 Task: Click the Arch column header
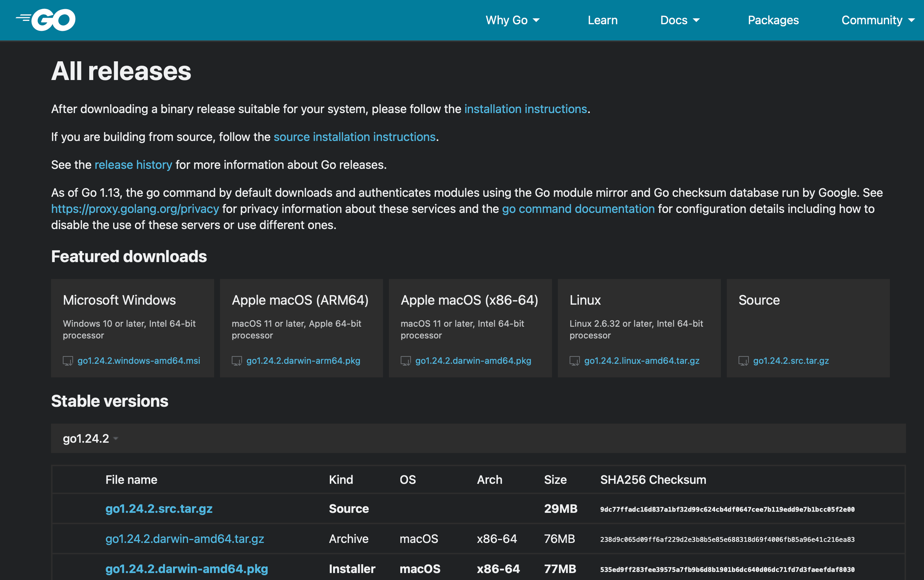point(489,480)
